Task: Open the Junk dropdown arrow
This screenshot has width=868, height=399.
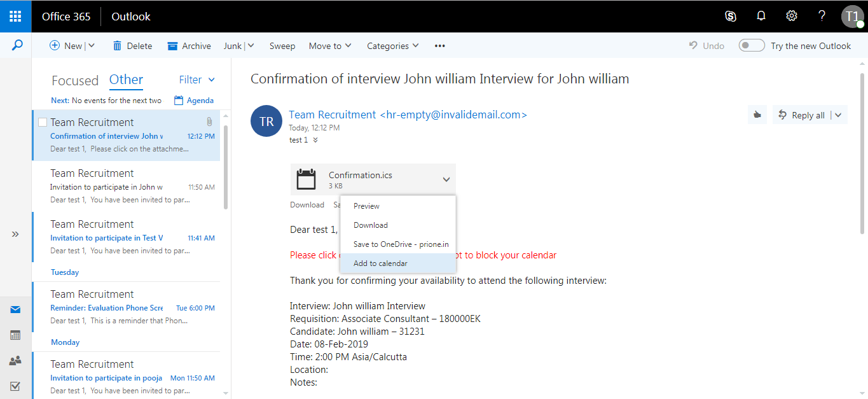Action: click(x=251, y=46)
